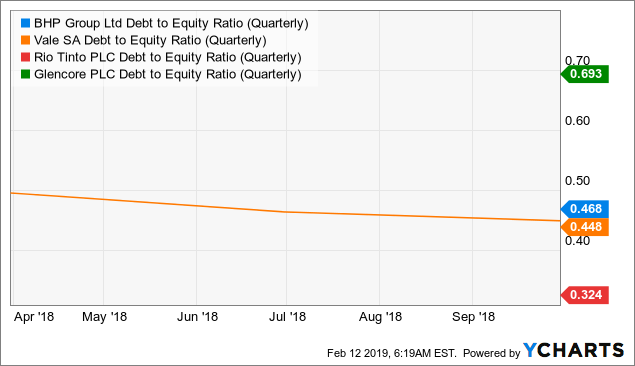
Task: Click the Jun '18 x-axis label
Action: (x=197, y=317)
